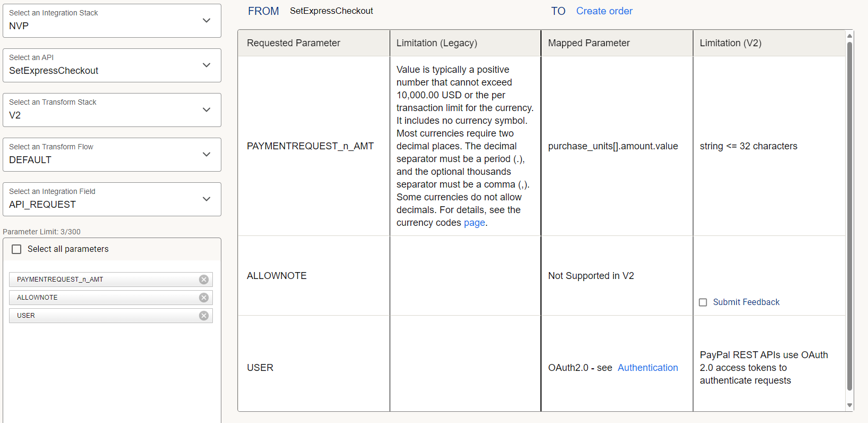Open the currency codes page link

point(474,223)
